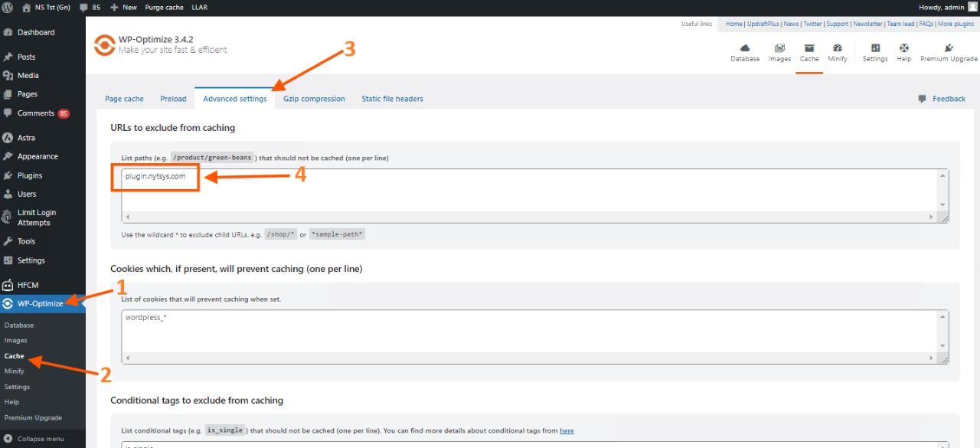Select the Advanced settings tab
This screenshot has height=448, width=980.
[235, 99]
